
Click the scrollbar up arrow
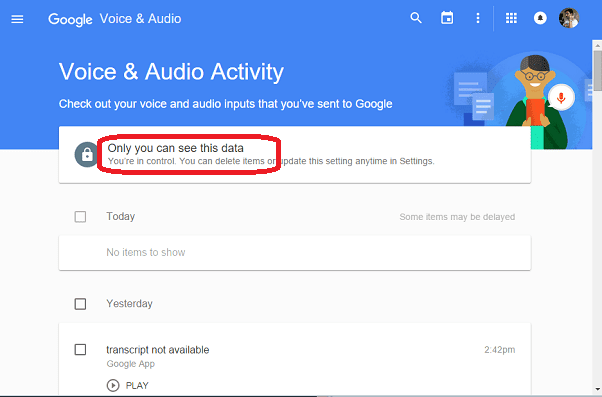coord(597,45)
